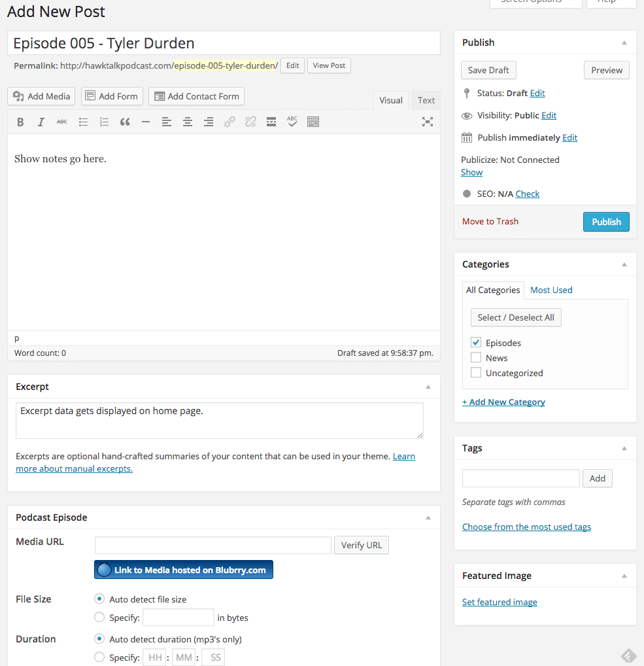Apply blockquote formatting
The width and height of the screenshot is (644, 666).
click(x=125, y=122)
